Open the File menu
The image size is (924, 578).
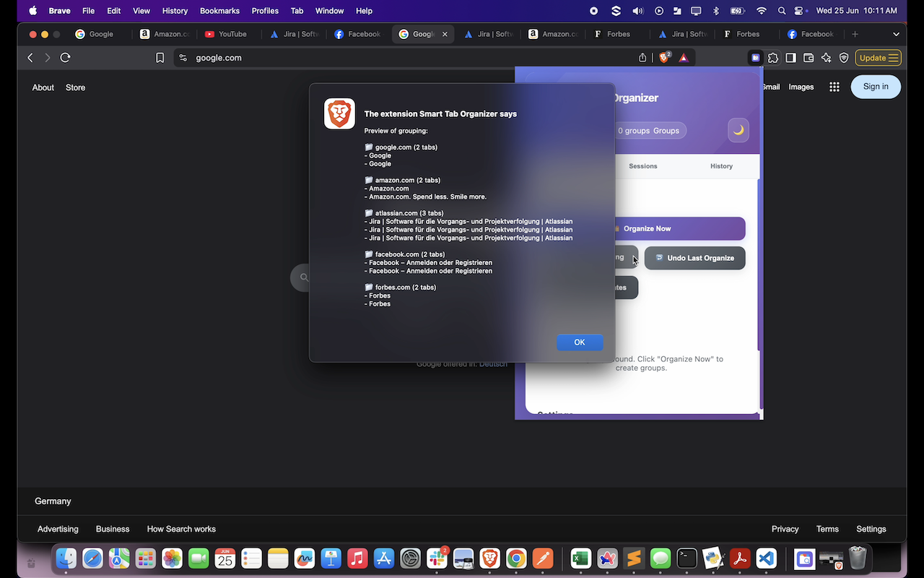click(x=88, y=11)
